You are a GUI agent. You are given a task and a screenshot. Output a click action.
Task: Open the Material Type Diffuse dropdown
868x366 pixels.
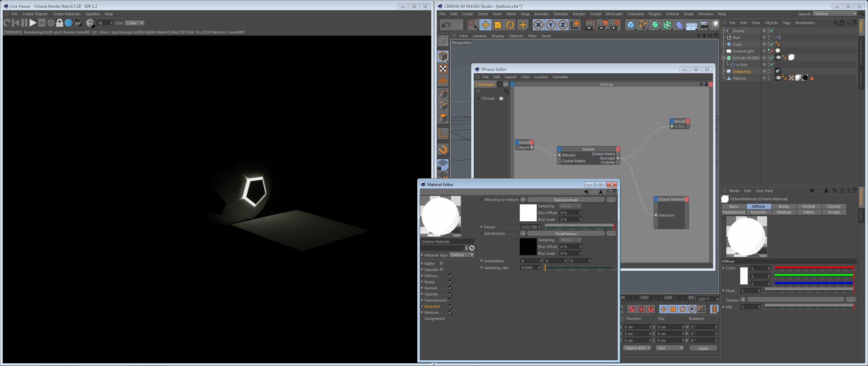point(462,255)
